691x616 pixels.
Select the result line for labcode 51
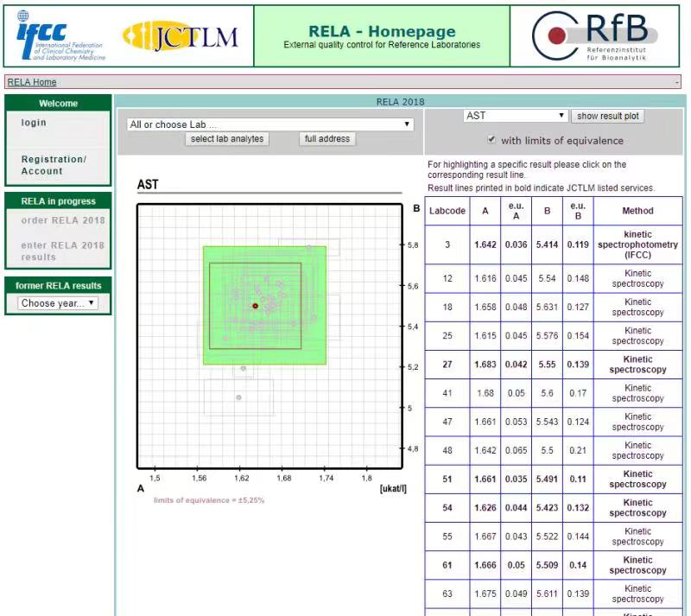click(x=553, y=479)
